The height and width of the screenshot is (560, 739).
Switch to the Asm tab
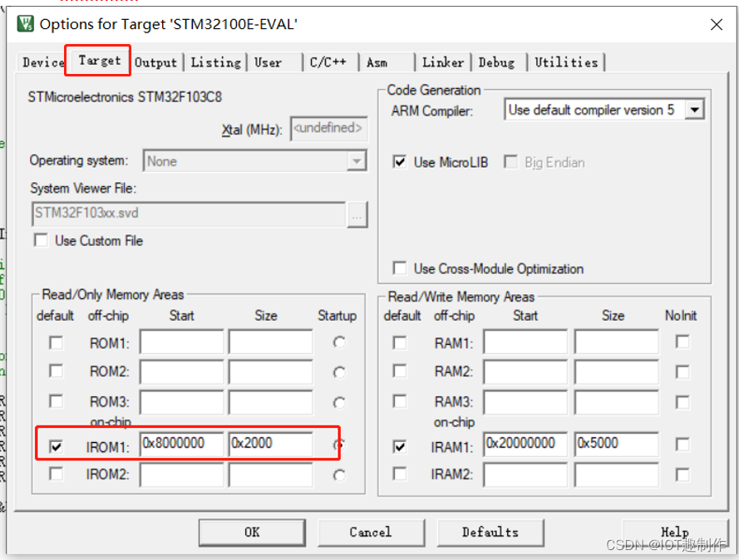pos(387,62)
